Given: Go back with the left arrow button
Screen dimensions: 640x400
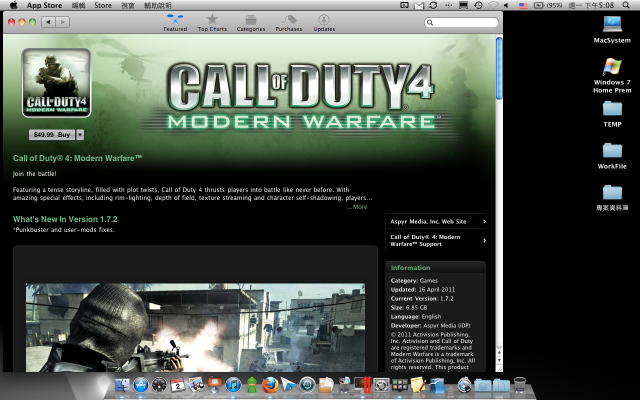Looking at the screenshot, I should tap(48, 22).
